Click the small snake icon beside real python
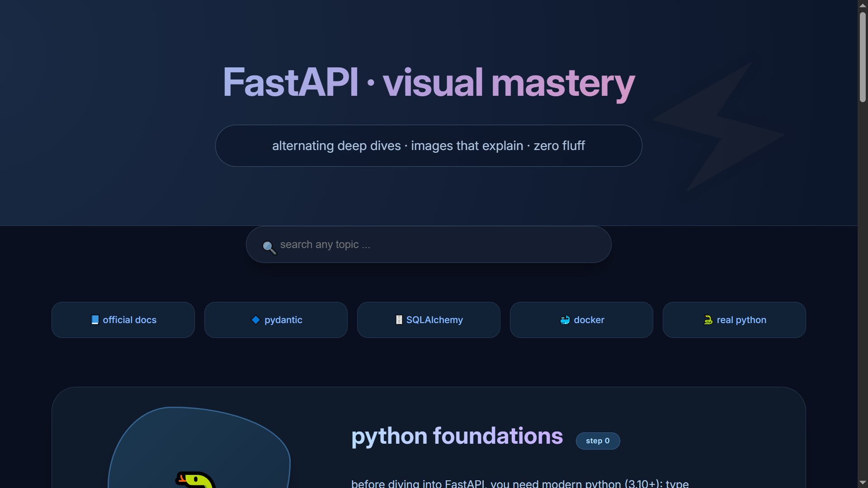The width and height of the screenshot is (868, 488). 708,320
